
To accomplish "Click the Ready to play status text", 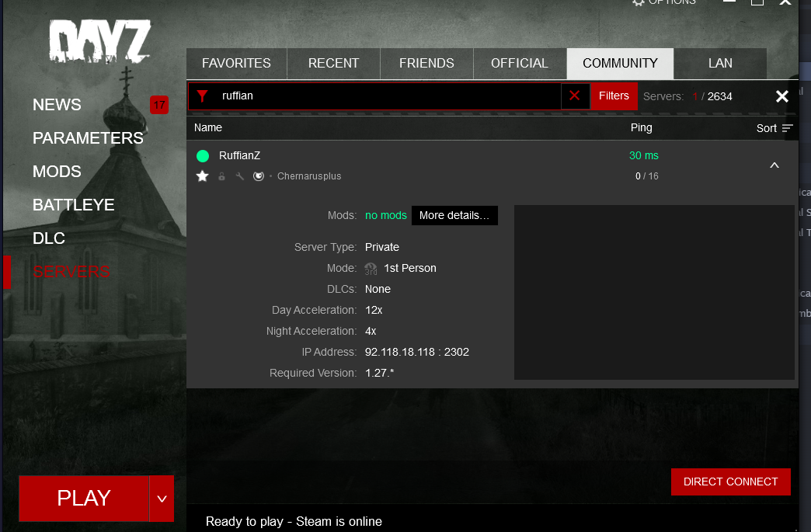I will [294, 522].
